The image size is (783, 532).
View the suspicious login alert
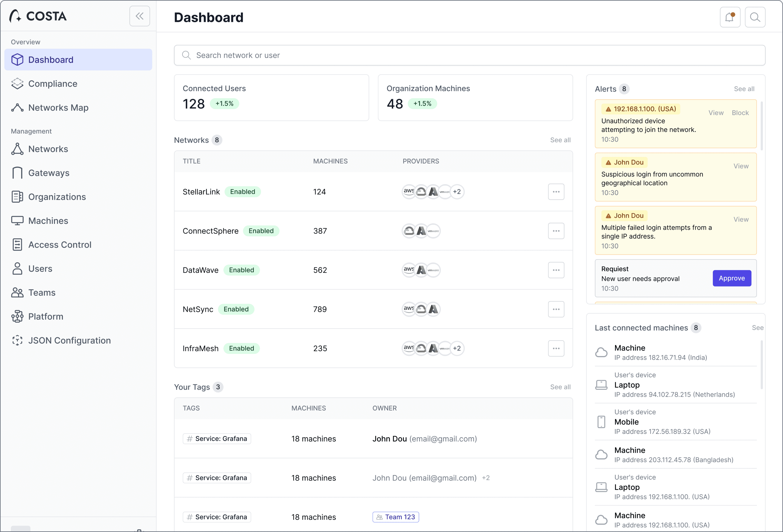741,166
